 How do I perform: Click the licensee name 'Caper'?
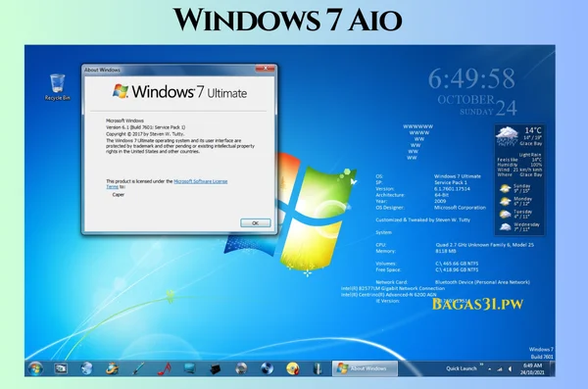point(119,195)
